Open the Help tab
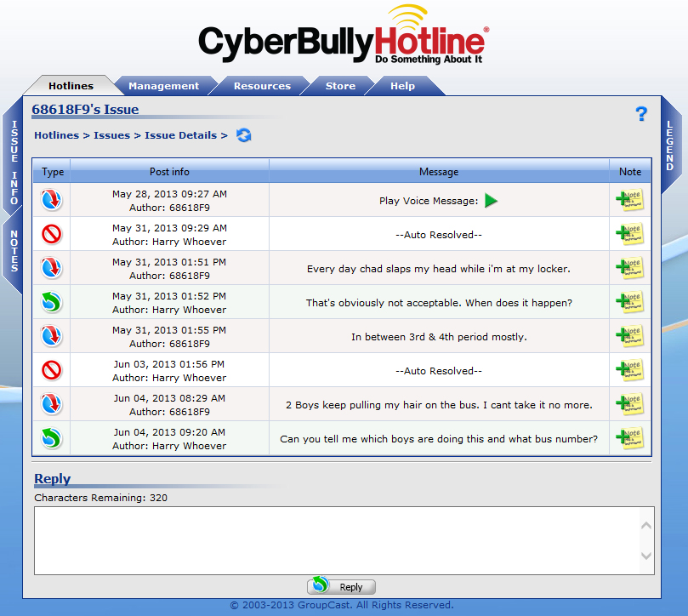Image resolution: width=688 pixels, height=616 pixels. point(402,86)
